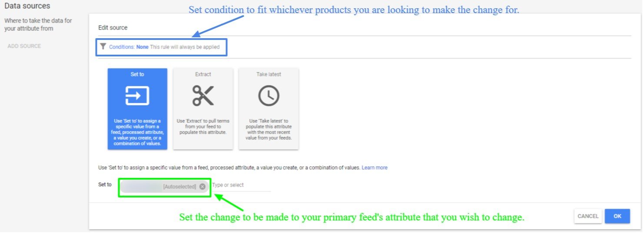644x233 pixels.
Task: Select the Take latest clock icon
Action: coord(269,96)
